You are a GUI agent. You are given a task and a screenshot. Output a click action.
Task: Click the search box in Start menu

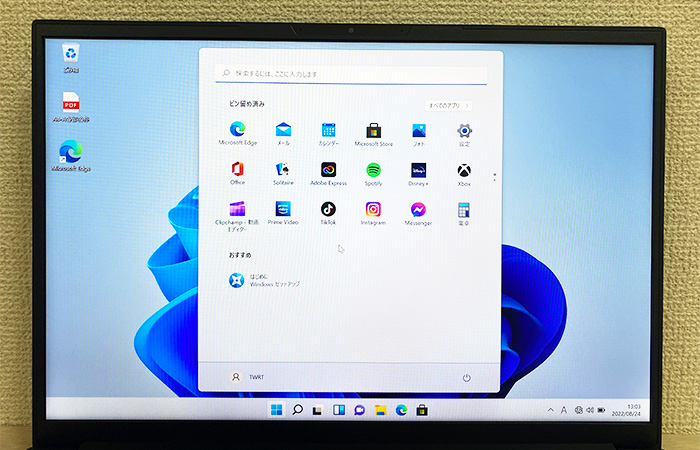pos(350,74)
